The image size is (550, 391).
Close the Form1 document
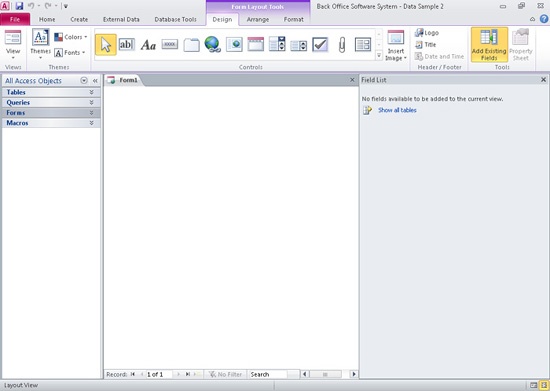pyautogui.click(x=352, y=80)
